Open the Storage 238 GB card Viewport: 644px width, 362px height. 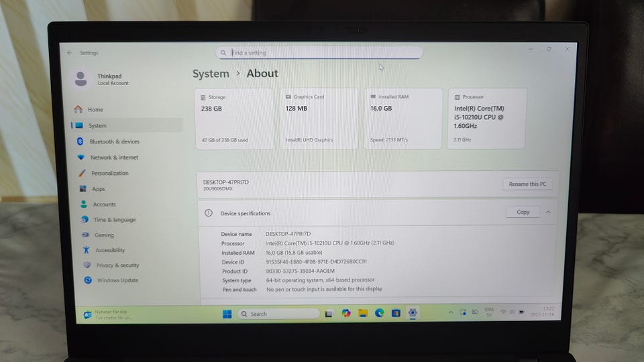234,119
